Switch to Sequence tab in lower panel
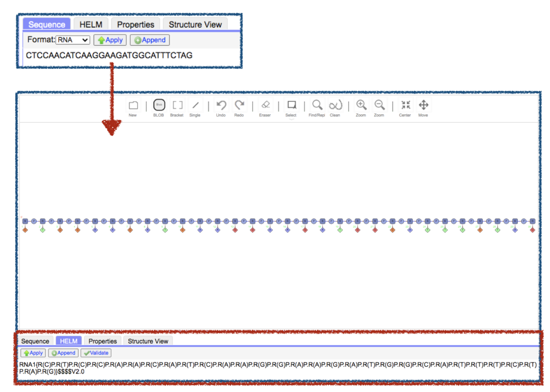 35,341
